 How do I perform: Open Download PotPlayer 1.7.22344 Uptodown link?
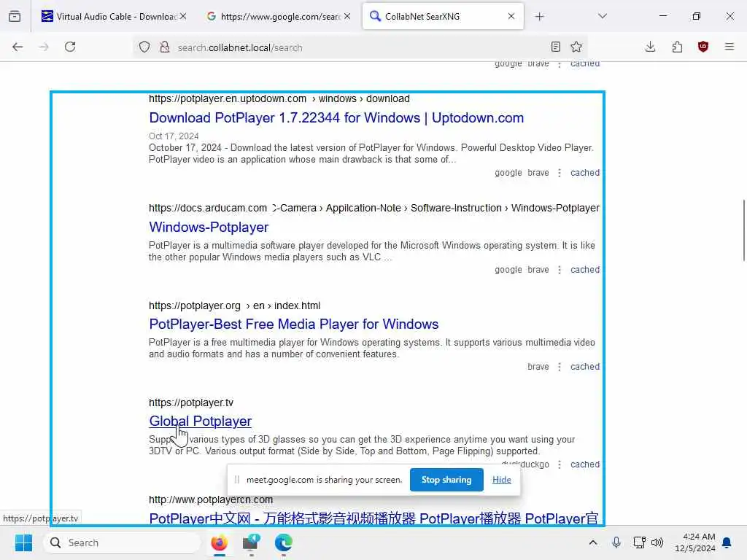pyautogui.click(x=336, y=118)
